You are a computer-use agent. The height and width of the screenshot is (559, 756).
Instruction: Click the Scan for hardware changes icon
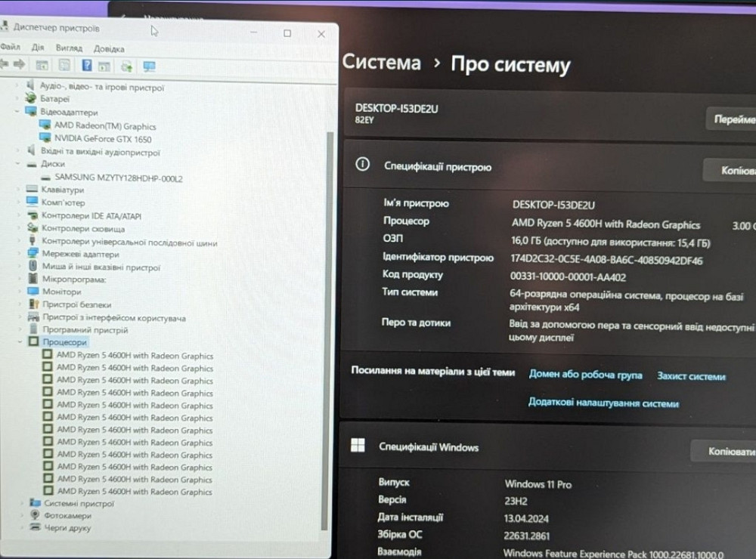(127, 65)
